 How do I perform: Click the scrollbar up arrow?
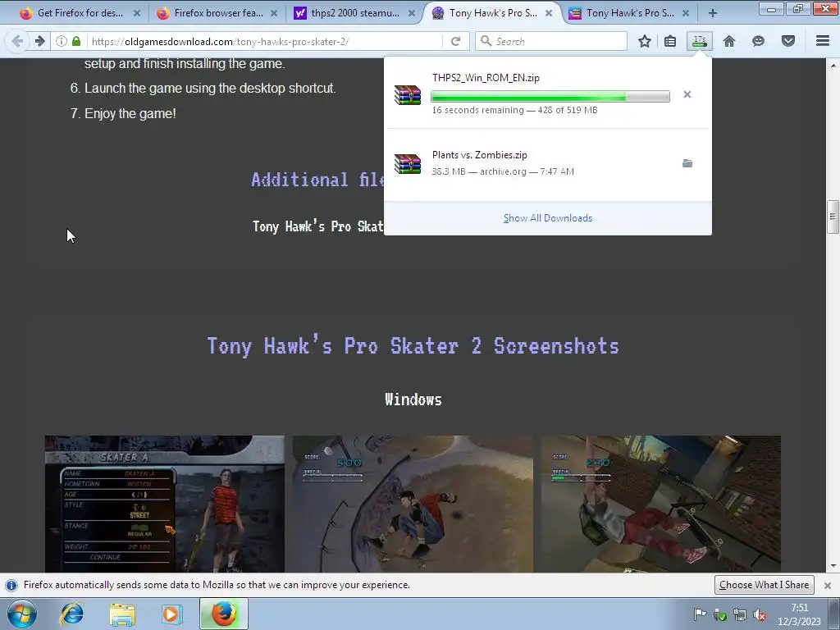[833, 65]
